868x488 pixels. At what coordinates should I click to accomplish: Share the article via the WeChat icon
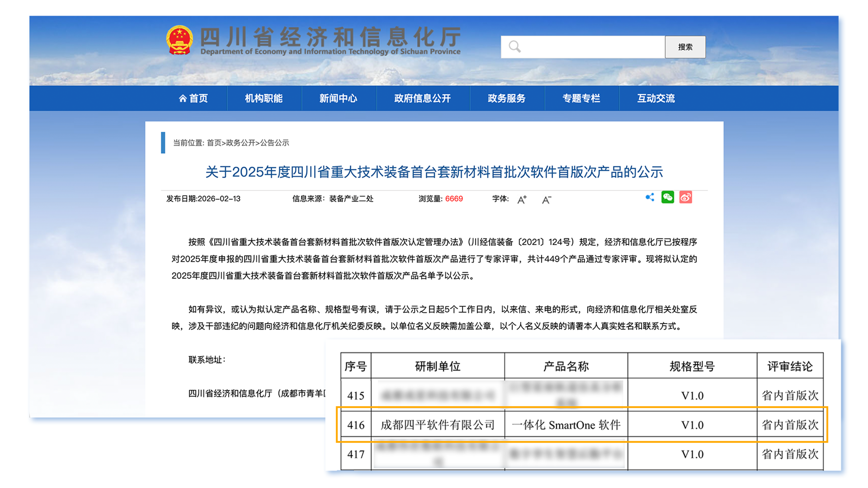click(668, 197)
